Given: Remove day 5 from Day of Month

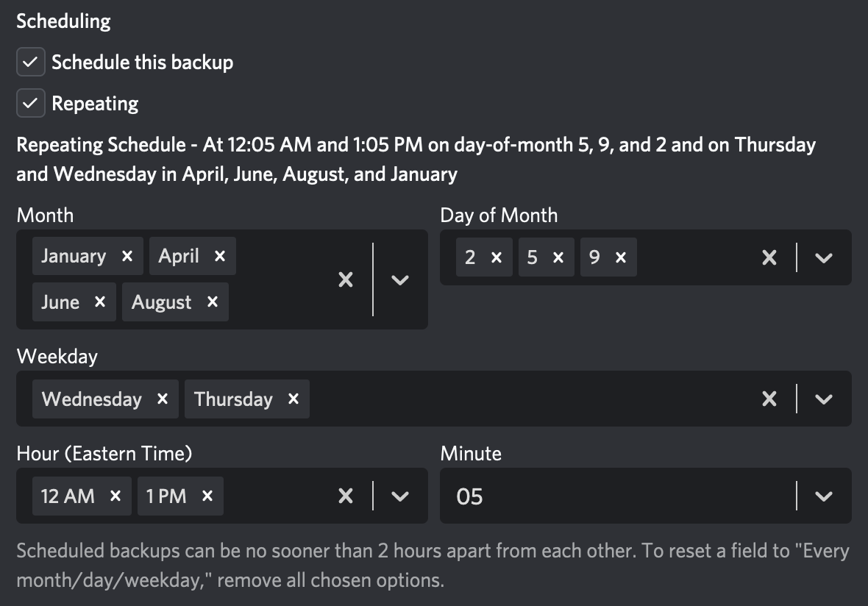Looking at the screenshot, I should (558, 257).
